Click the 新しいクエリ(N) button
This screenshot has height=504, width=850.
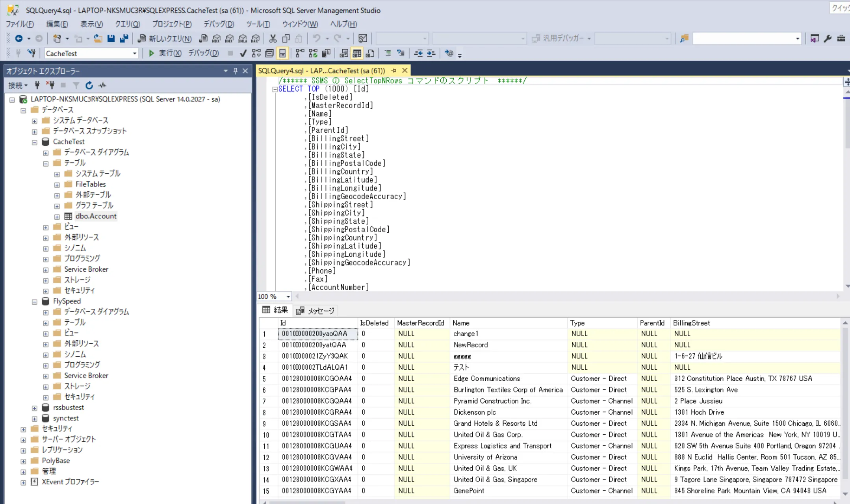click(165, 38)
